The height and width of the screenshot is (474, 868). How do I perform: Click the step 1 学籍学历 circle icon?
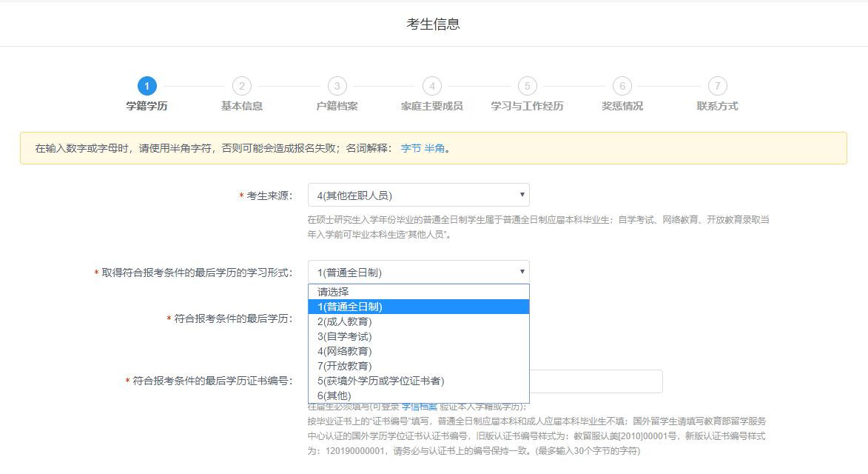pos(147,87)
